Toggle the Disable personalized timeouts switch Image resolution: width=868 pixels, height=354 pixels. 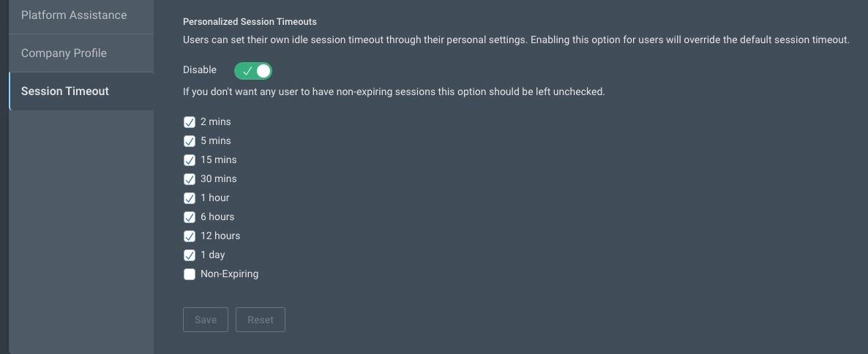click(x=253, y=70)
